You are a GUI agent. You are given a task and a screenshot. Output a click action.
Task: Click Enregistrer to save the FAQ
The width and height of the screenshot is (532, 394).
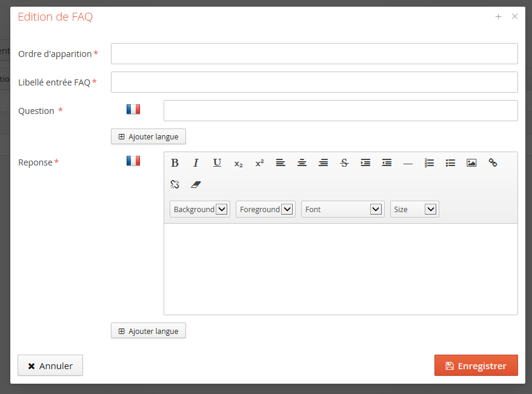[x=476, y=366]
